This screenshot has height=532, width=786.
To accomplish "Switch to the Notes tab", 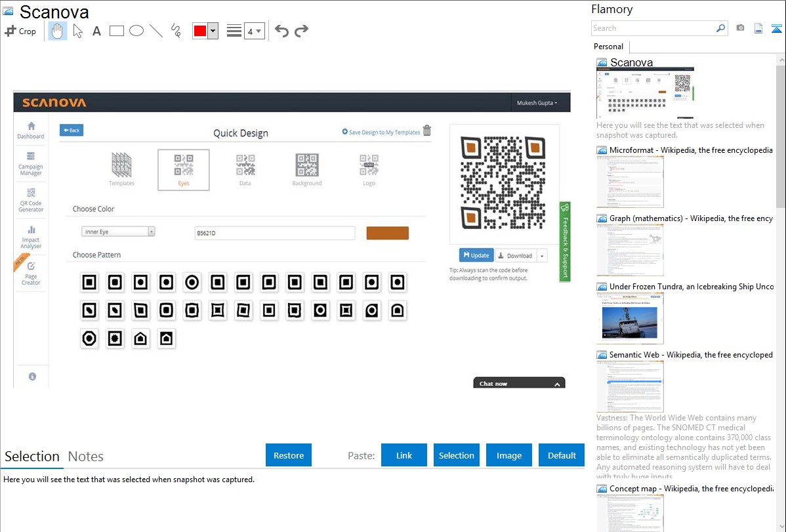I will pos(85,457).
